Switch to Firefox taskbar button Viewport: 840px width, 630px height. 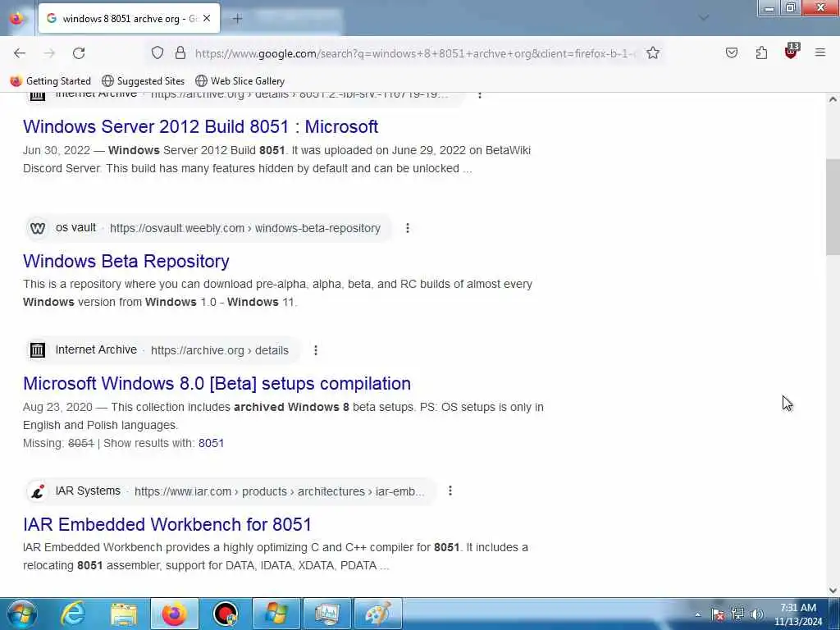pyautogui.click(x=175, y=614)
